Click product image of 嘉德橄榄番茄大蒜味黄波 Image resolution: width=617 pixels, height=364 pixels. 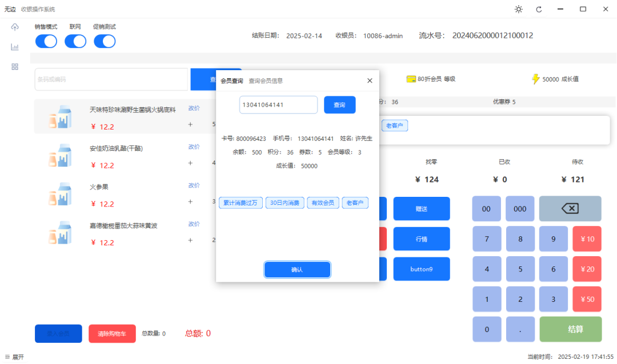tap(60, 232)
